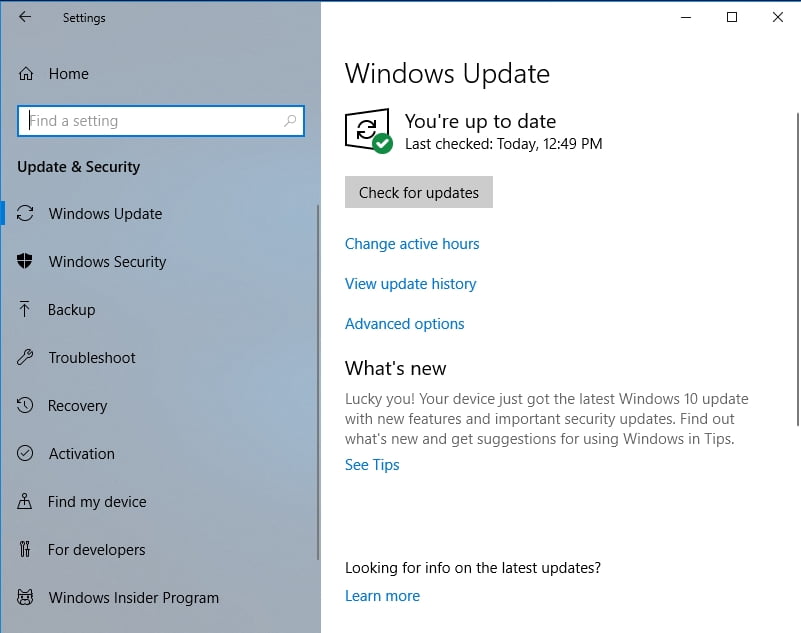Click the Backup up-arrow icon
The image size is (801, 633).
point(24,309)
